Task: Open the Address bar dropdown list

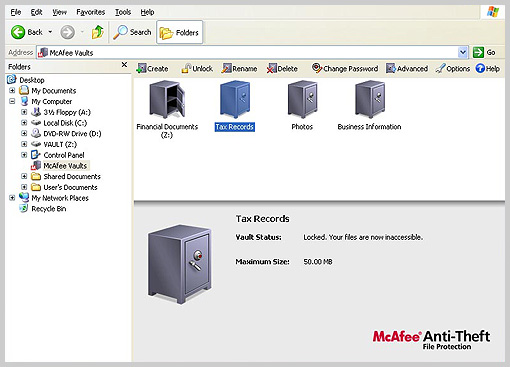Action: (x=463, y=52)
